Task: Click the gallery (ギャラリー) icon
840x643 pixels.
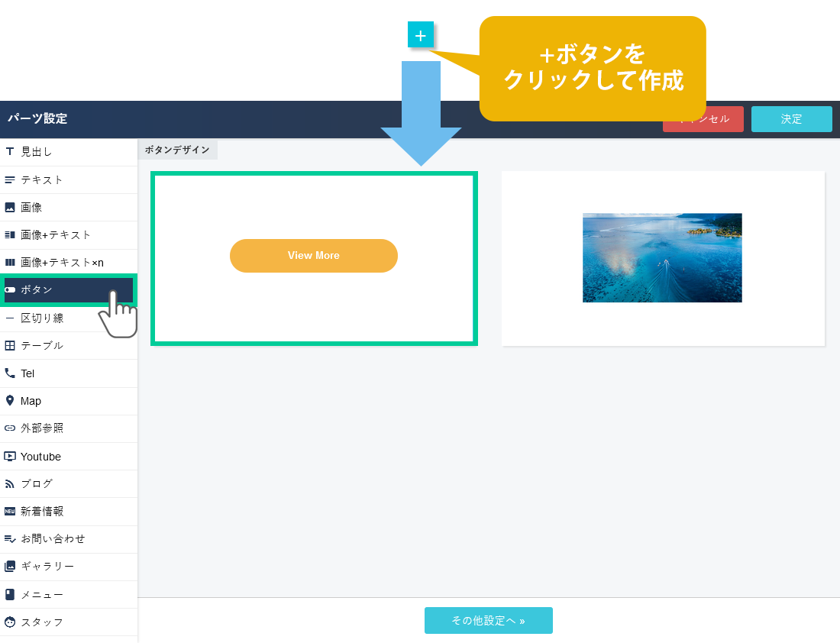Action: click(10, 567)
